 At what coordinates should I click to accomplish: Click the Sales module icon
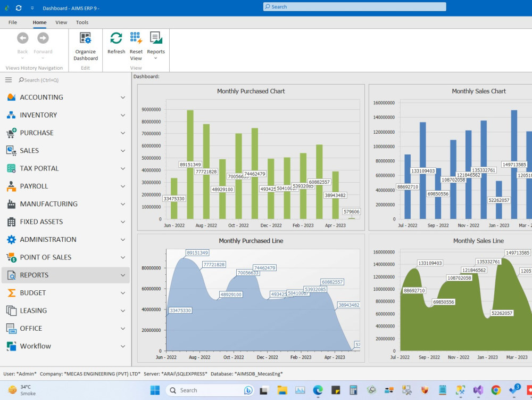coord(11,150)
